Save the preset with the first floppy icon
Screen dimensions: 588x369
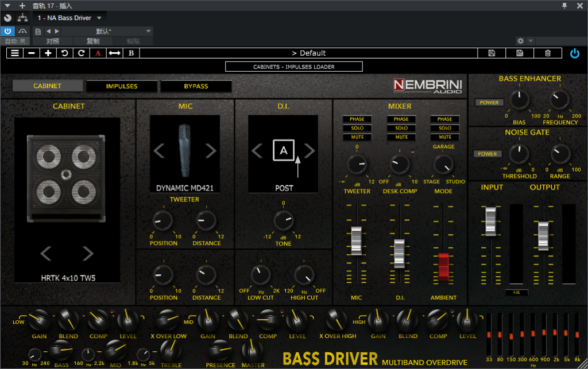(x=492, y=53)
